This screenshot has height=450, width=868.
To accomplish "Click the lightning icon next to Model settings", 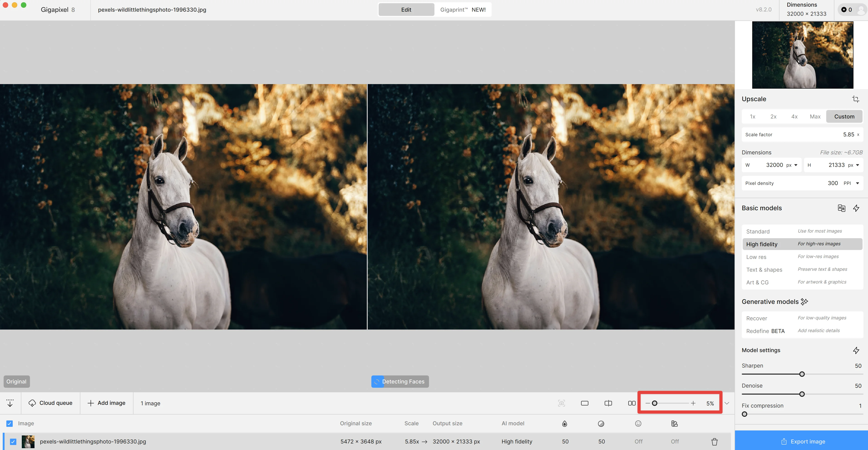I will (x=856, y=350).
